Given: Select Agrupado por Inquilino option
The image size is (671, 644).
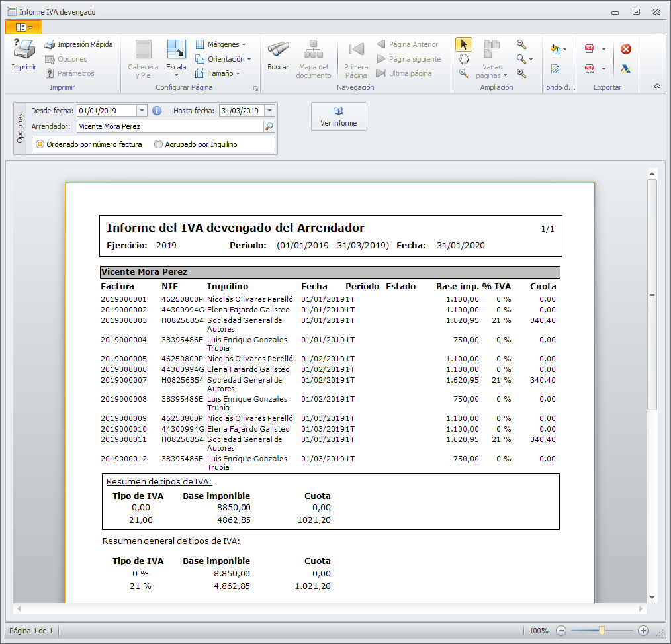Looking at the screenshot, I should pos(158,144).
